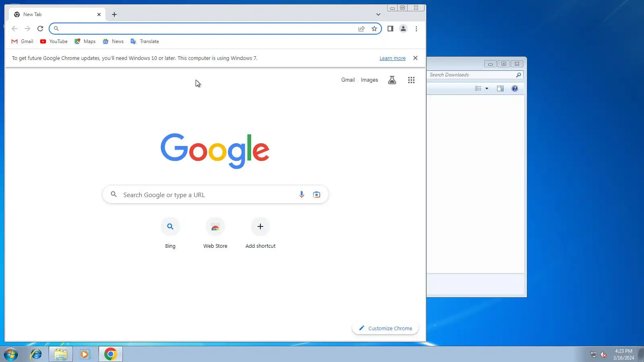The width and height of the screenshot is (644, 362).
Task: Minimize the Chrome window
Action: [392, 8]
